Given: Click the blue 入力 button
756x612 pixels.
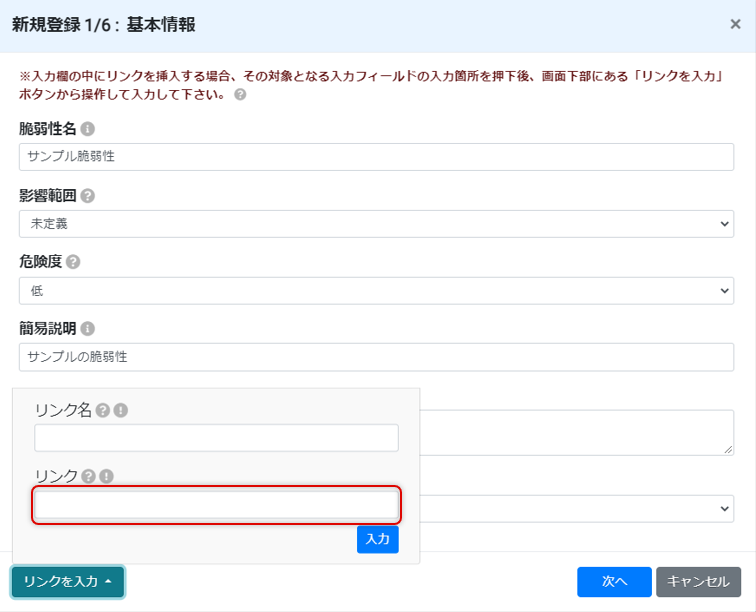Looking at the screenshot, I should tap(378, 539).
